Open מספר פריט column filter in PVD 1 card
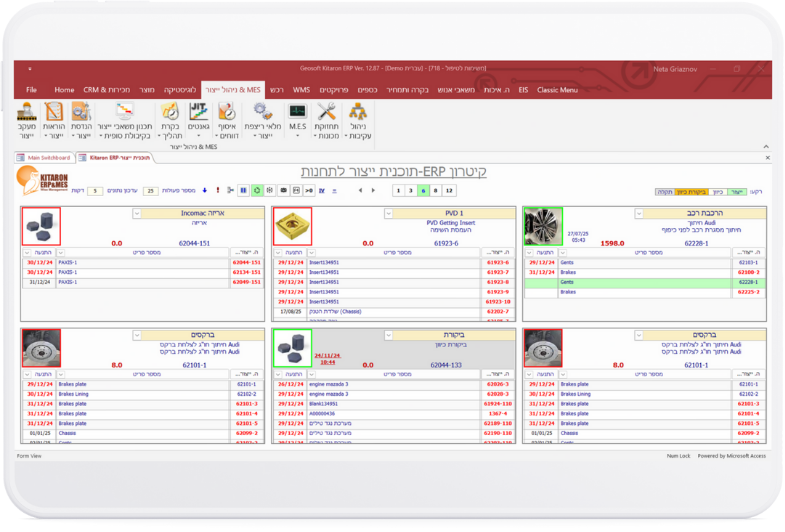Viewport: 785px width, 532px height. click(x=311, y=253)
